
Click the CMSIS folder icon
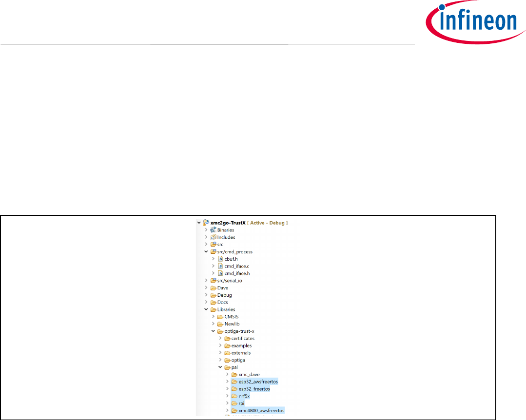coord(220,317)
